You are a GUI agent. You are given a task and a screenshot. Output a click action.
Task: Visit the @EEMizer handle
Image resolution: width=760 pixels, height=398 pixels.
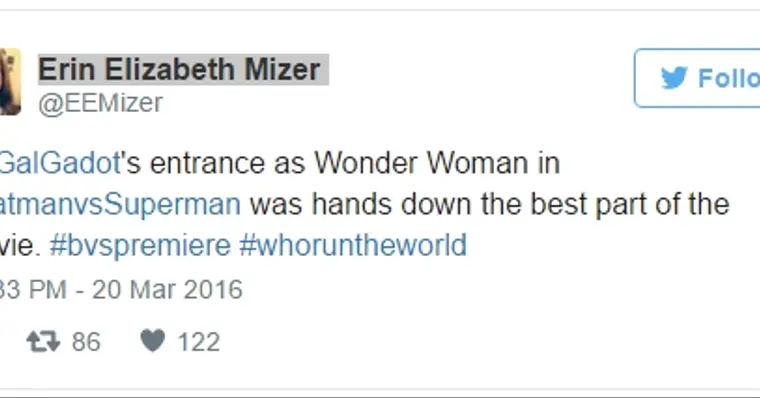pyautogui.click(x=100, y=103)
